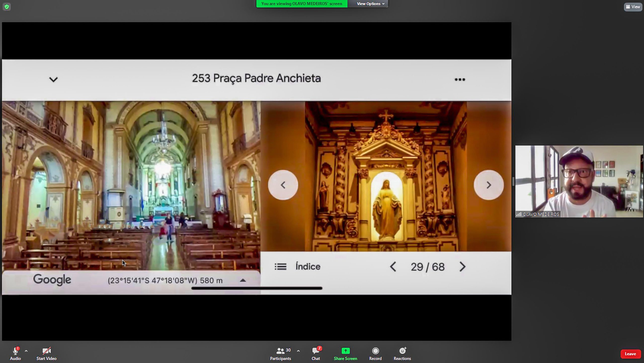Click the green encryption shield icon

(x=7, y=7)
